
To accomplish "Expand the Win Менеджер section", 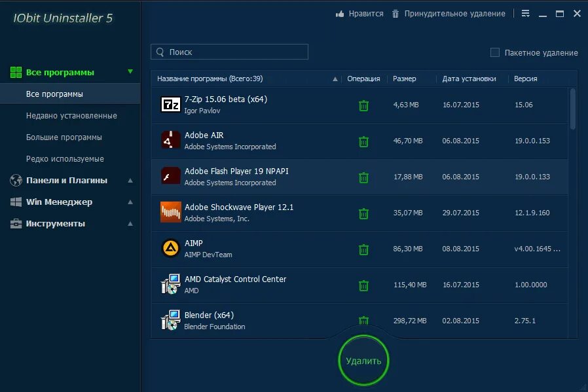I will pyautogui.click(x=130, y=202).
